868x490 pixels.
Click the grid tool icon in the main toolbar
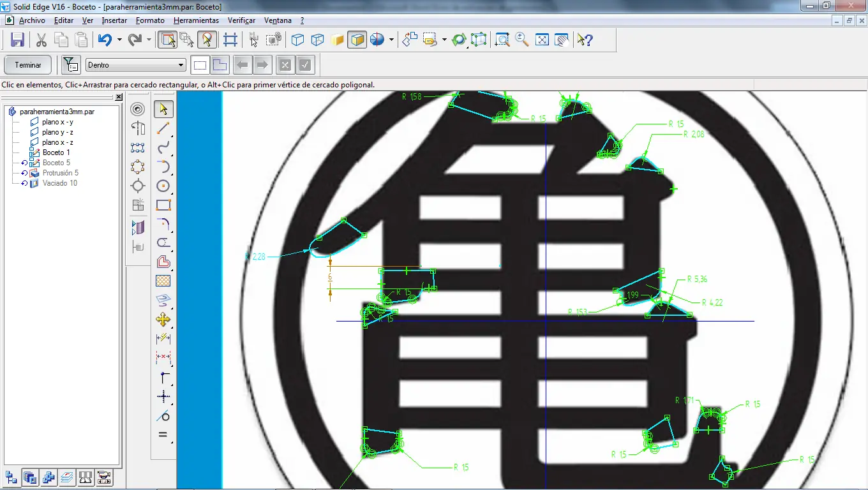[x=230, y=40]
